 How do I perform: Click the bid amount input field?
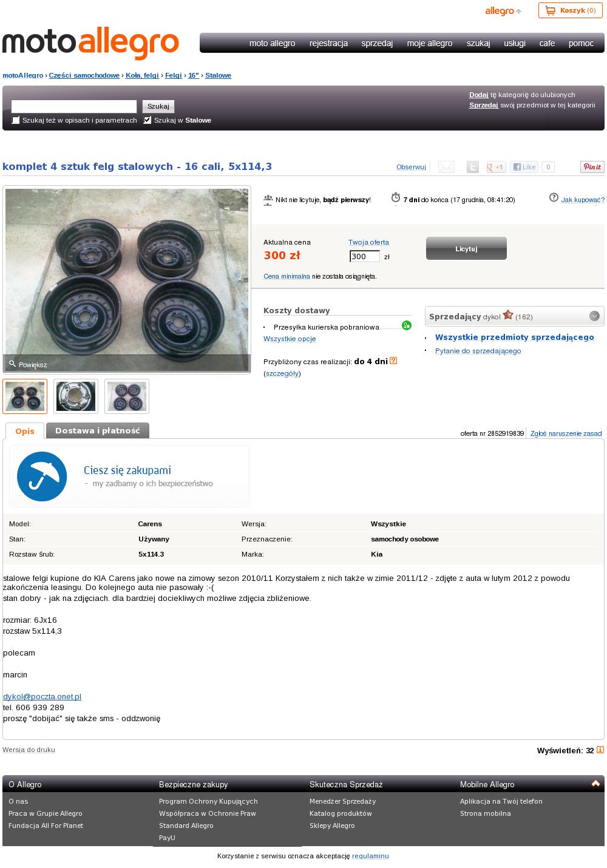click(x=365, y=256)
